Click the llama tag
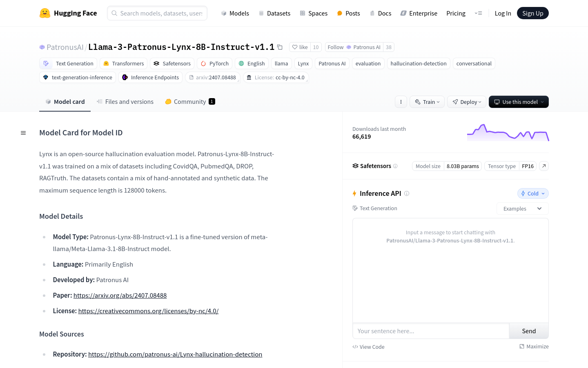Screen dimensions: 588x368 (281, 63)
